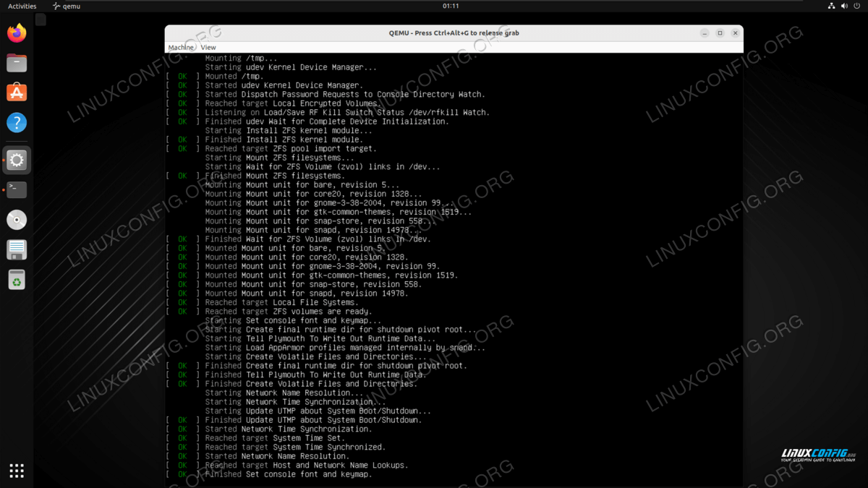The width and height of the screenshot is (868, 488).
Task: Click 'Finished Mount ZFS filesystems.' line
Action: [x=275, y=176]
